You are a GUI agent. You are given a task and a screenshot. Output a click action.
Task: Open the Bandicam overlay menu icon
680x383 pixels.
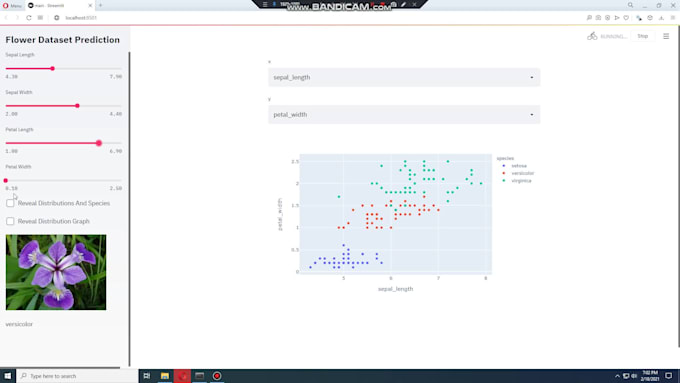click(265, 4)
